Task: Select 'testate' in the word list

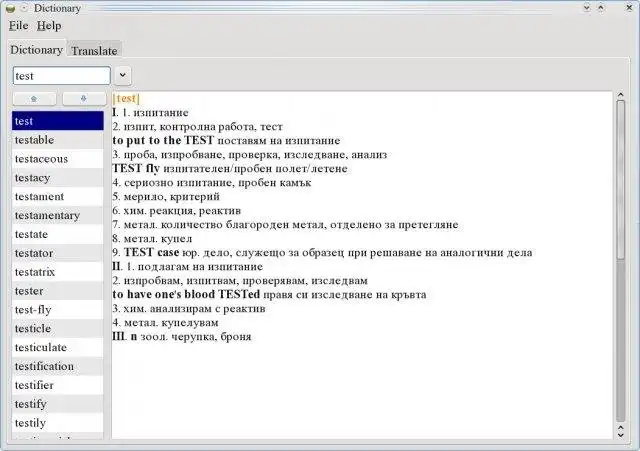Action: pyautogui.click(x=58, y=234)
